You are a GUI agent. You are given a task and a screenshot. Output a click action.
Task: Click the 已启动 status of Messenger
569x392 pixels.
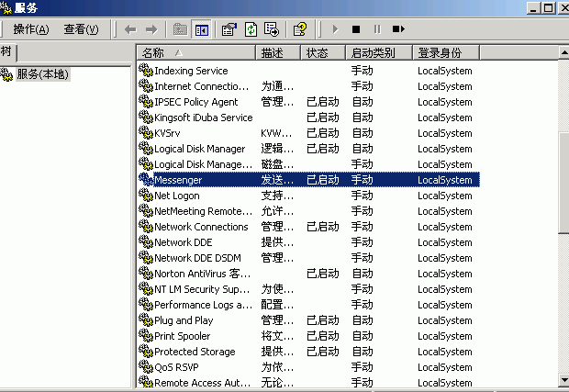point(323,180)
